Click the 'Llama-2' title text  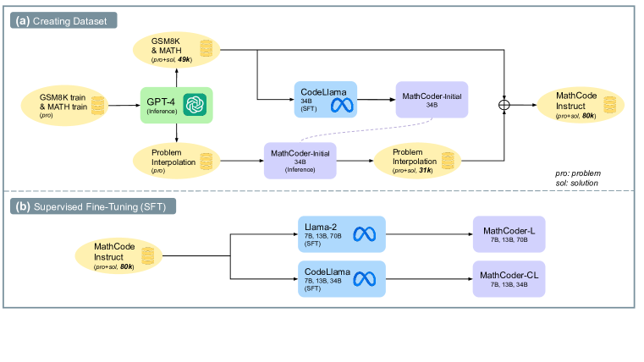321,227
